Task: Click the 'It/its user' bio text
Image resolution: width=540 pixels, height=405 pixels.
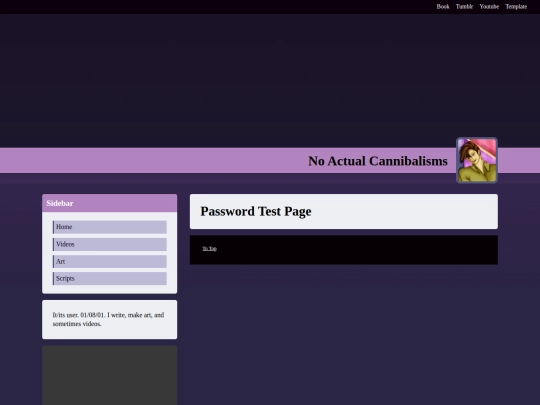Action: click(x=108, y=319)
